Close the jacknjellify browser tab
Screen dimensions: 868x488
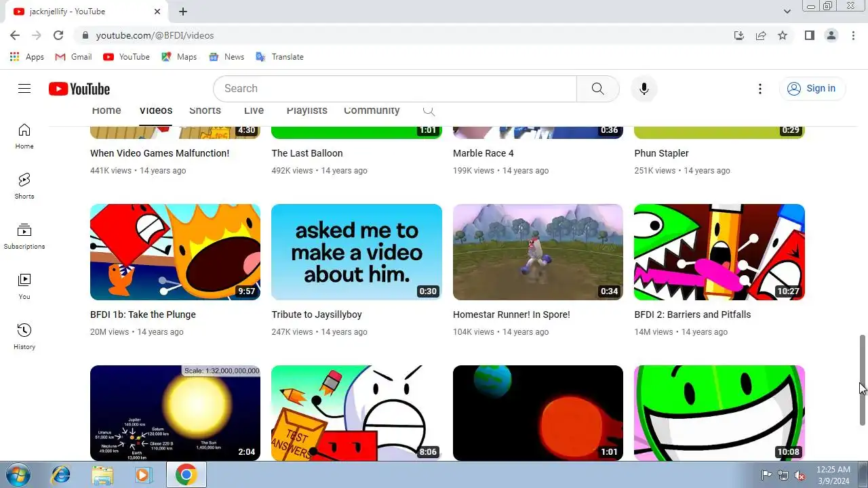(x=157, y=12)
